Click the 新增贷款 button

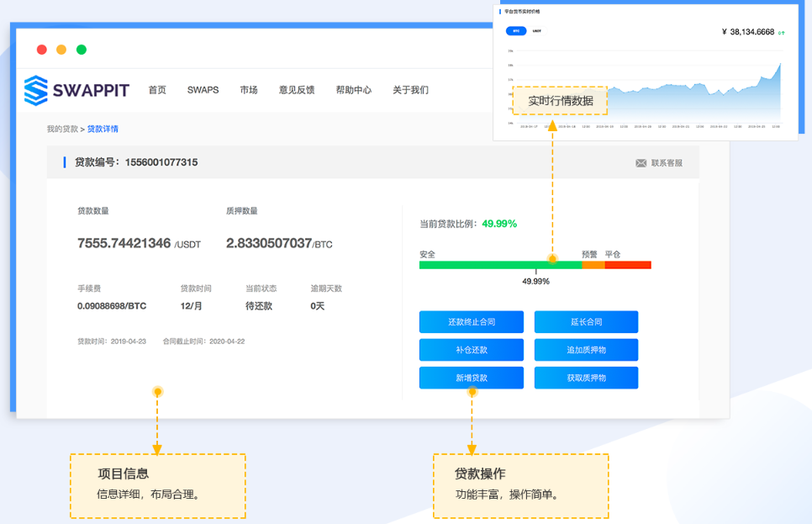472,378
